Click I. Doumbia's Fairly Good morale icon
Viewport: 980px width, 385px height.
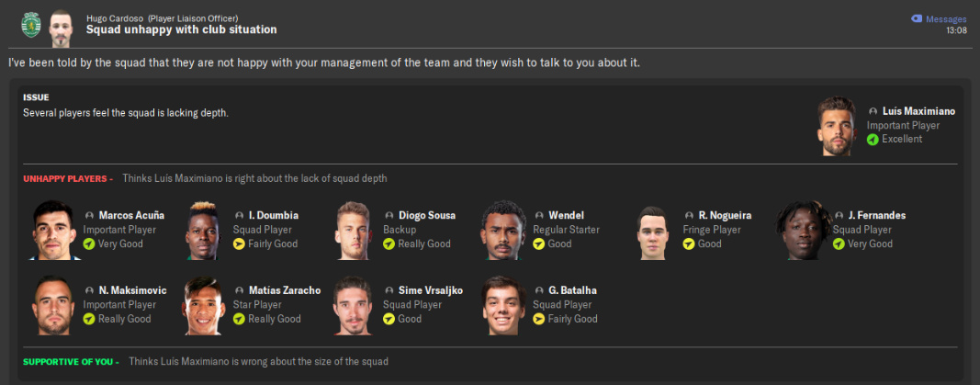[x=239, y=244]
